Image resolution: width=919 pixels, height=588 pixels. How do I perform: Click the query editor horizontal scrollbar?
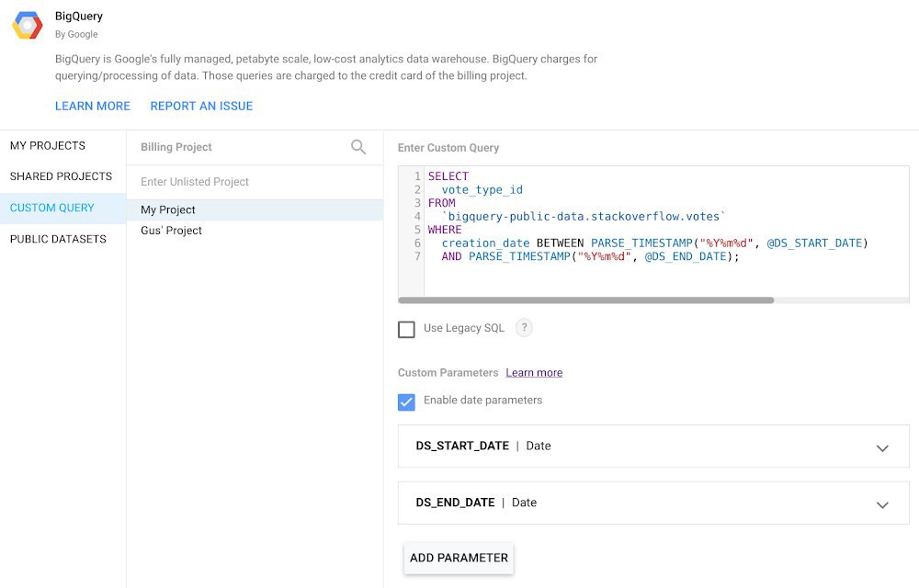[x=586, y=300]
